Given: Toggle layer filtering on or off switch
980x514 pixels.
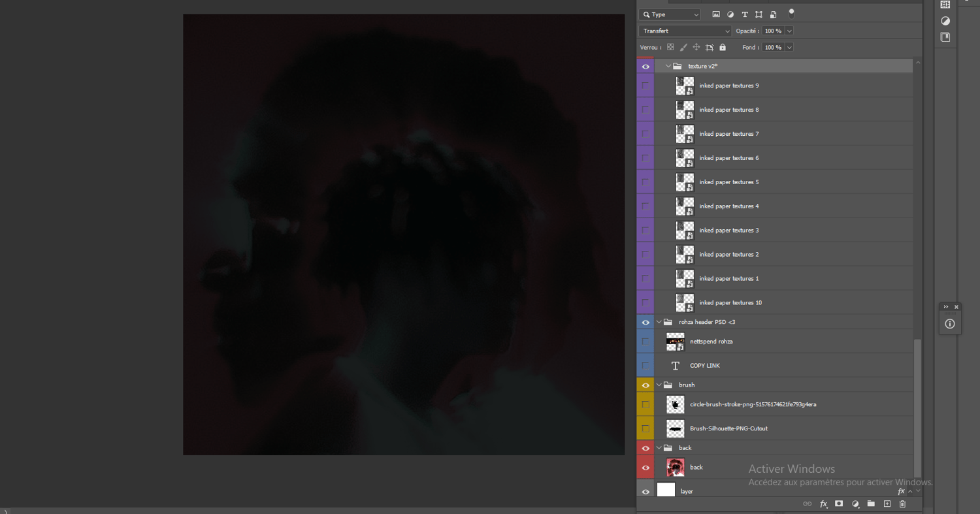Looking at the screenshot, I should point(791,13).
